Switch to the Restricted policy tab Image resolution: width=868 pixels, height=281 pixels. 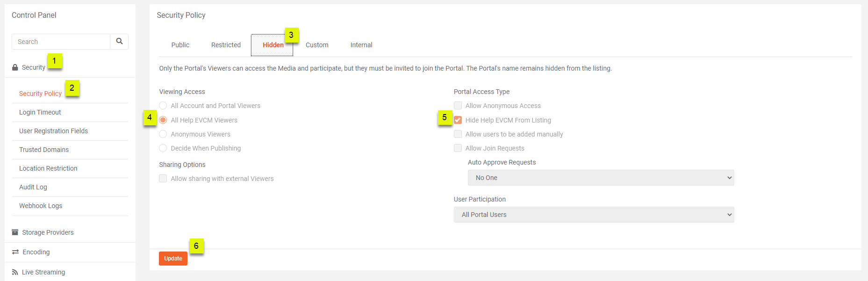pos(226,45)
